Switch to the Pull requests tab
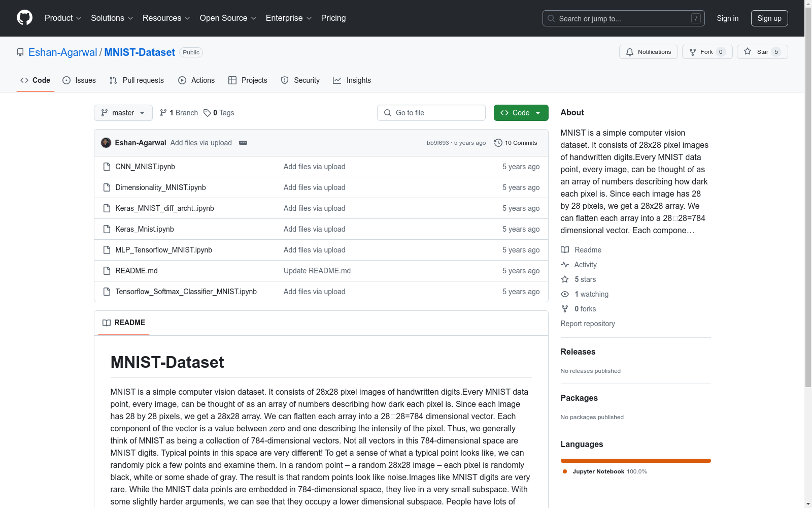This screenshot has width=812, height=508. 137,80
